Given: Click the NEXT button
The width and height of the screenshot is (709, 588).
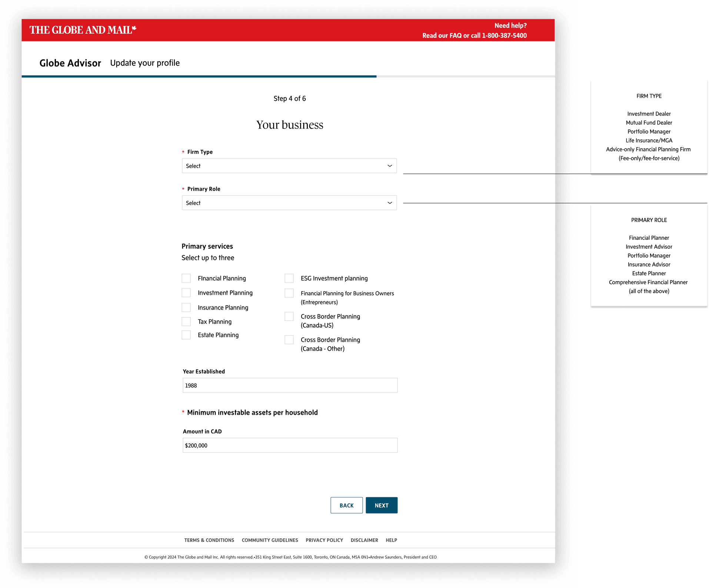Looking at the screenshot, I should tap(382, 505).
